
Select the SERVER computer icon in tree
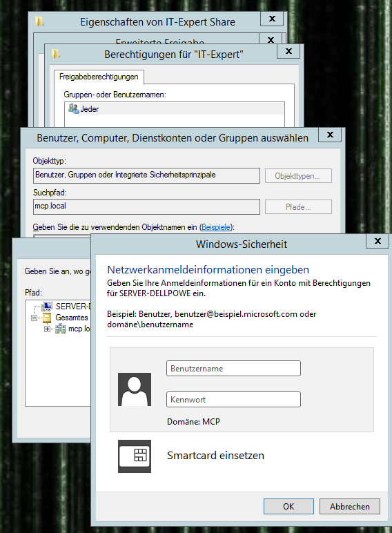(x=47, y=307)
